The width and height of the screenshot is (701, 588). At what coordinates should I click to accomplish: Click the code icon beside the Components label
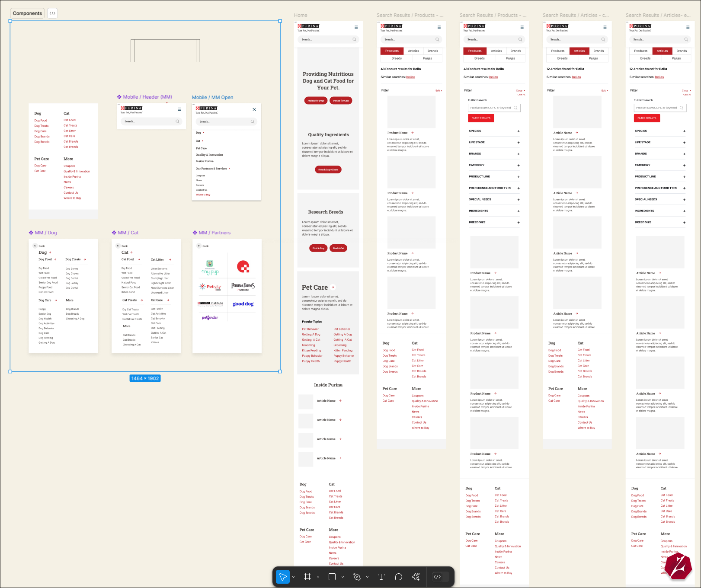coord(52,13)
